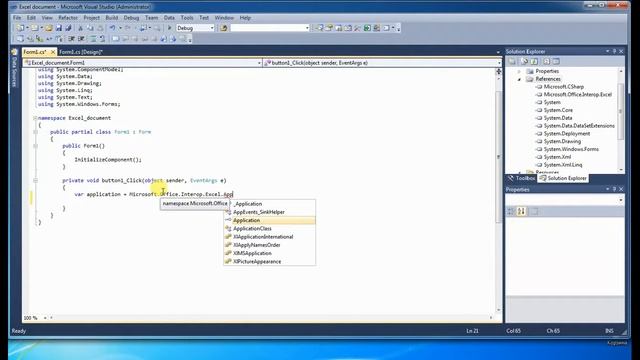Open the undo history dropdown arrow

tap(120, 28)
